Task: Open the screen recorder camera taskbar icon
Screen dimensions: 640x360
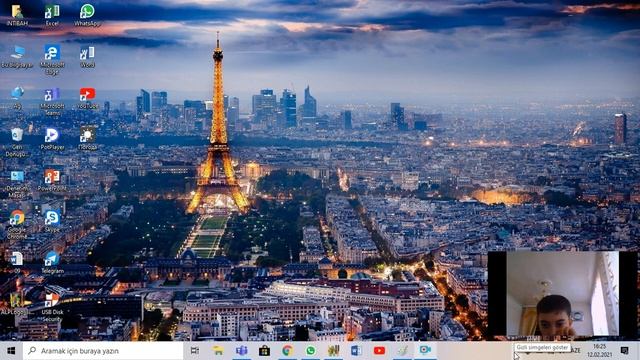Action: point(425,350)
